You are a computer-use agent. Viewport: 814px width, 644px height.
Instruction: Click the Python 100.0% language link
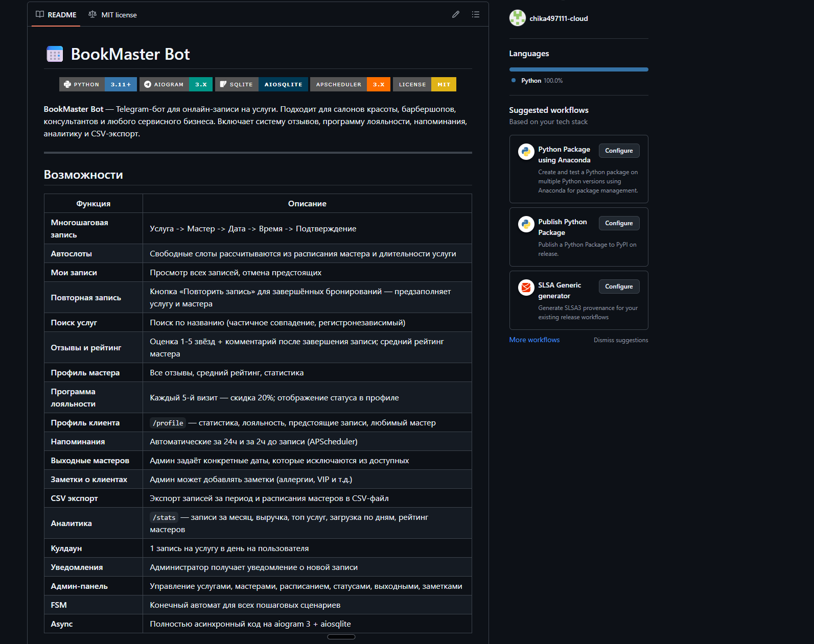[x=542, y=81]
